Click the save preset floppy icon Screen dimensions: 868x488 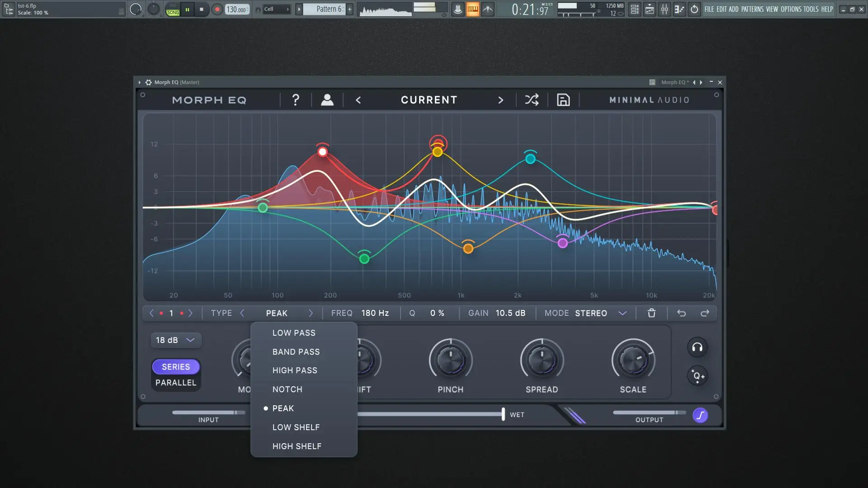[x=563, y=100]
